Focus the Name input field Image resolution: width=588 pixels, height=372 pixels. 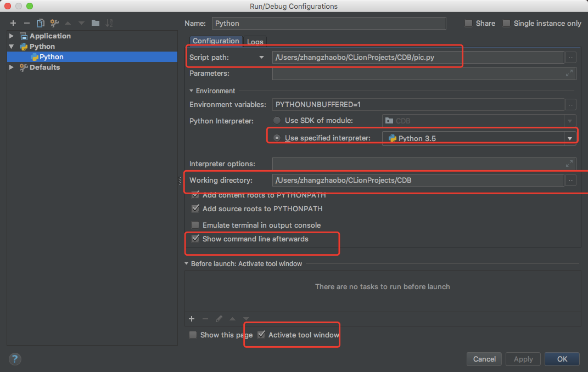[x=329, y=23]
